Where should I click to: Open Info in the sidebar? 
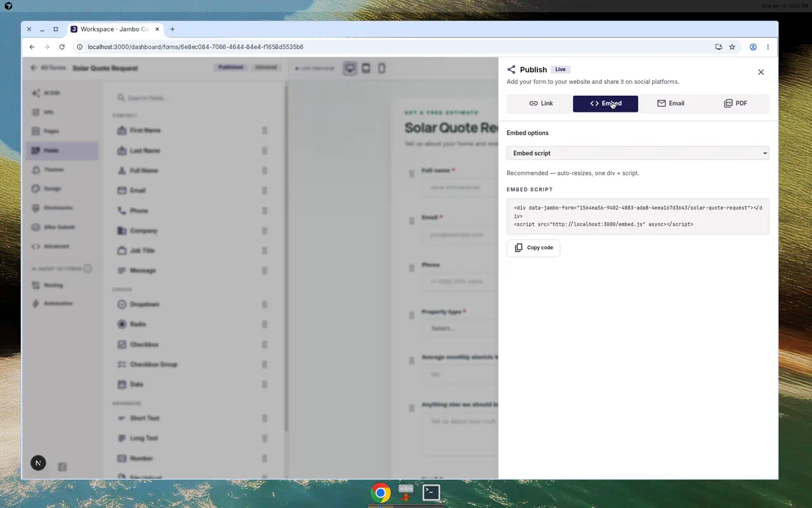(62, 112)
